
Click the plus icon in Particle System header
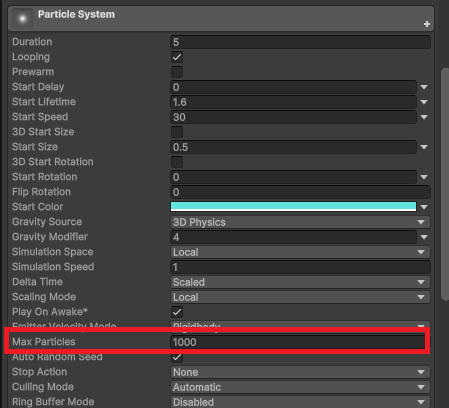pos(427,24)
